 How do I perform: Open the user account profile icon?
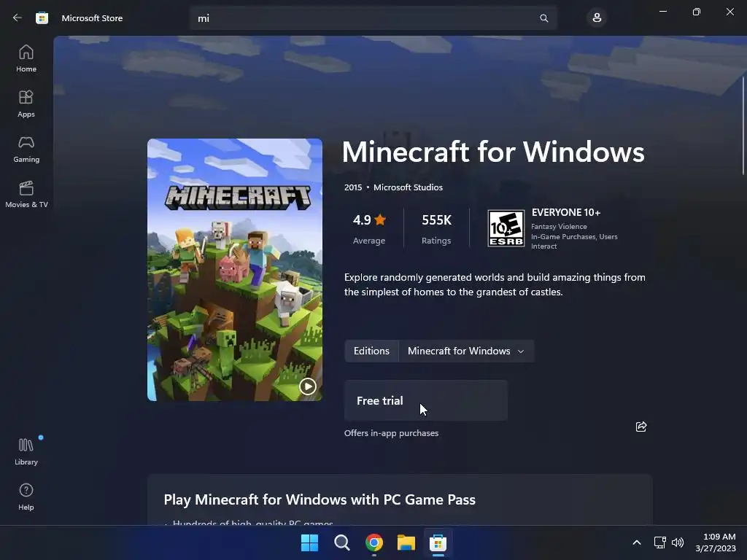(x=597, y=18)
